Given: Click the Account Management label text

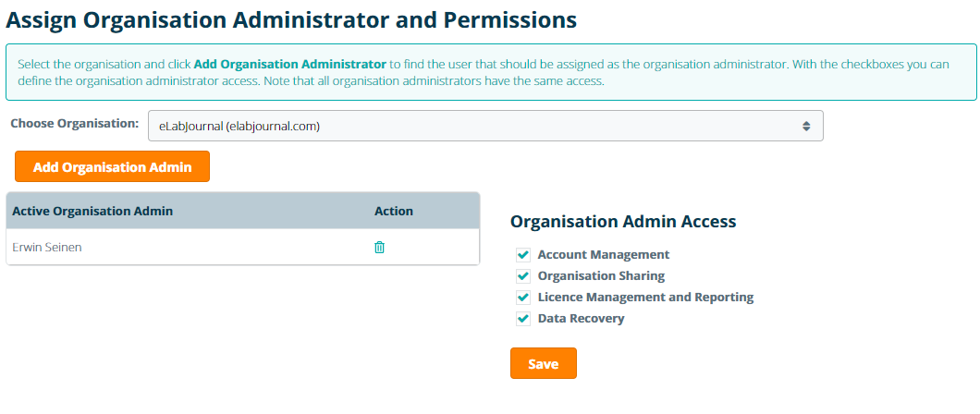Looking at the screenshot, I should [x=603, y=254].
